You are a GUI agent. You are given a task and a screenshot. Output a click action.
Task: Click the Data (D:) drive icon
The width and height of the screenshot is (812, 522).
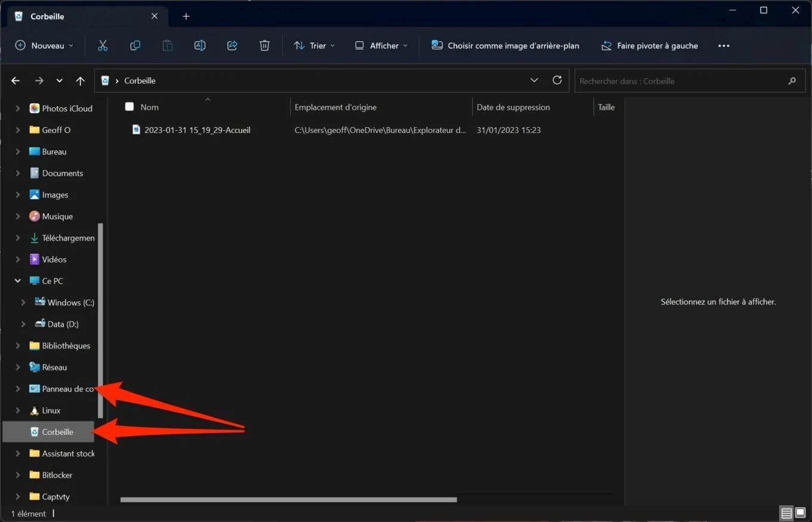[x=40, y=324]
